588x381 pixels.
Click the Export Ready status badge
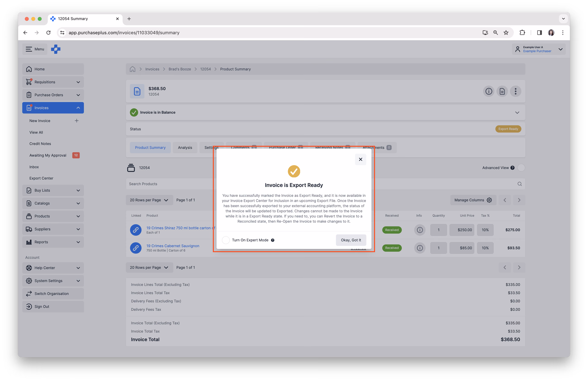coord(508,129)
